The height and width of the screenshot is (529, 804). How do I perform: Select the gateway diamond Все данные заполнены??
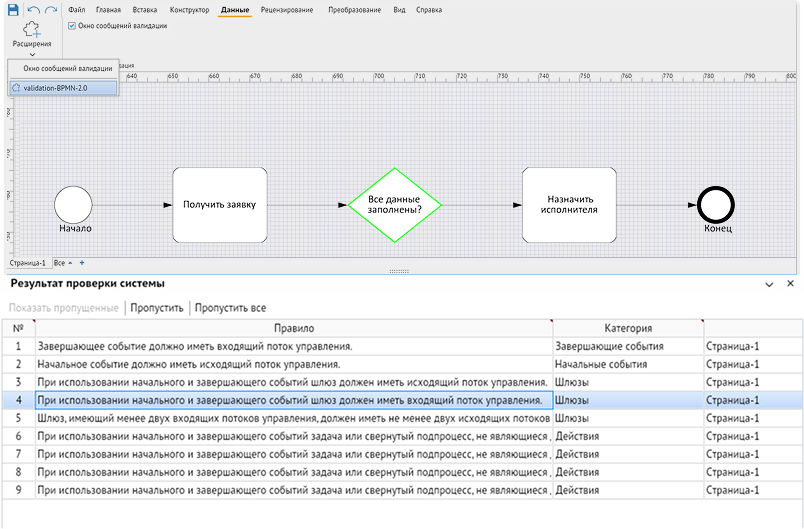[x=395, y=205]
